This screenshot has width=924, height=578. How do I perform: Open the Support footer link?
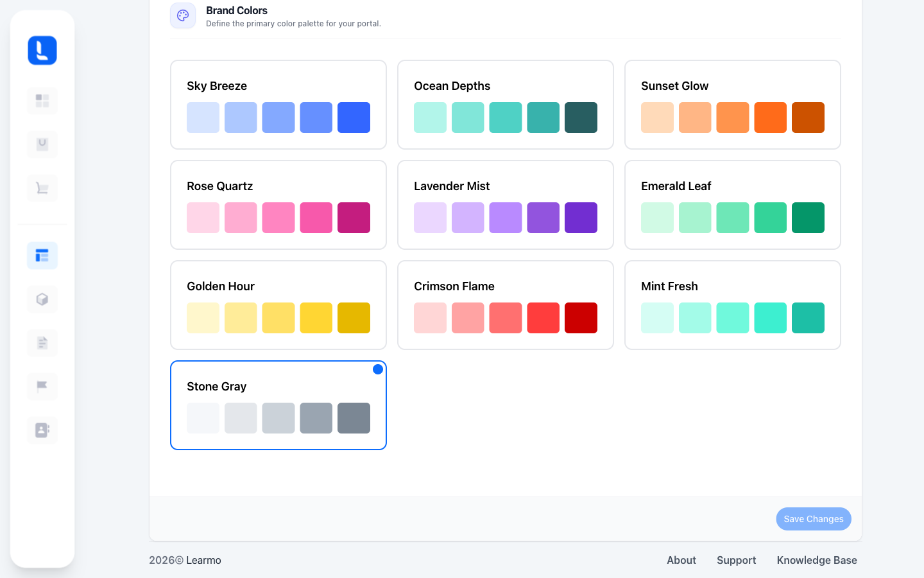[737, 560]
